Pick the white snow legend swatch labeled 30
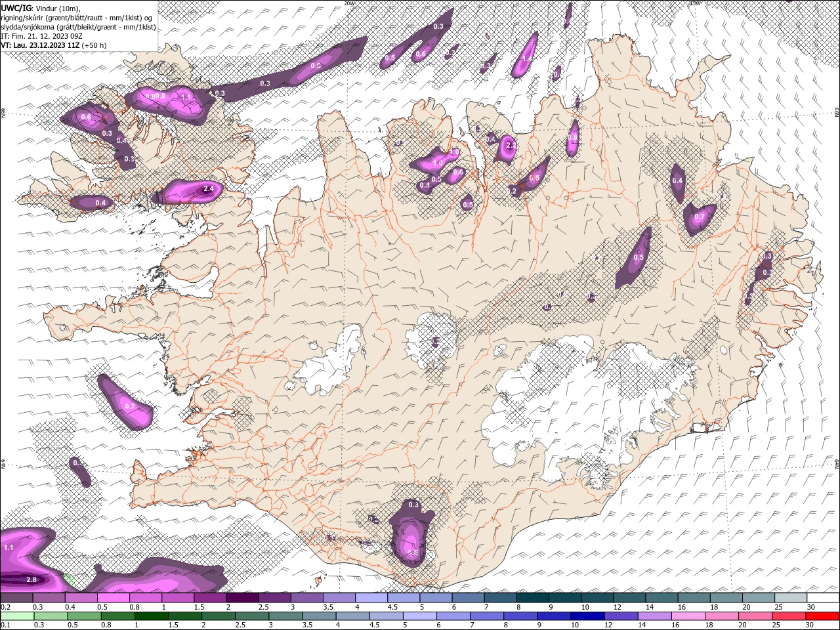 pyautogui.click(x=824, y=598)
